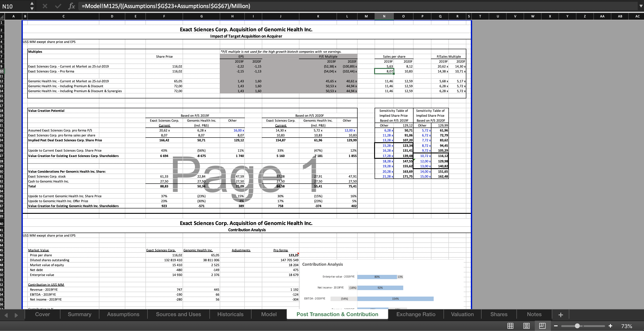Open the Exchange Ratio sheet tab

pyautogui.click(x=416, y=314)
